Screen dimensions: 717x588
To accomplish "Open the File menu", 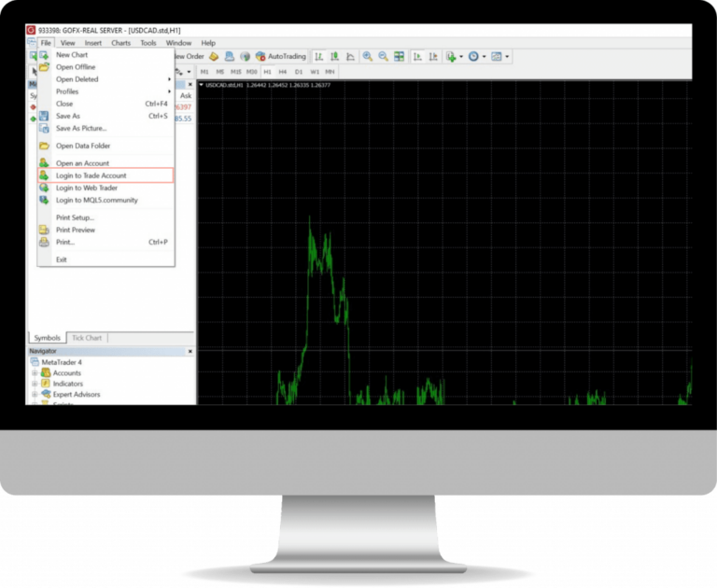I will (46, 43).
